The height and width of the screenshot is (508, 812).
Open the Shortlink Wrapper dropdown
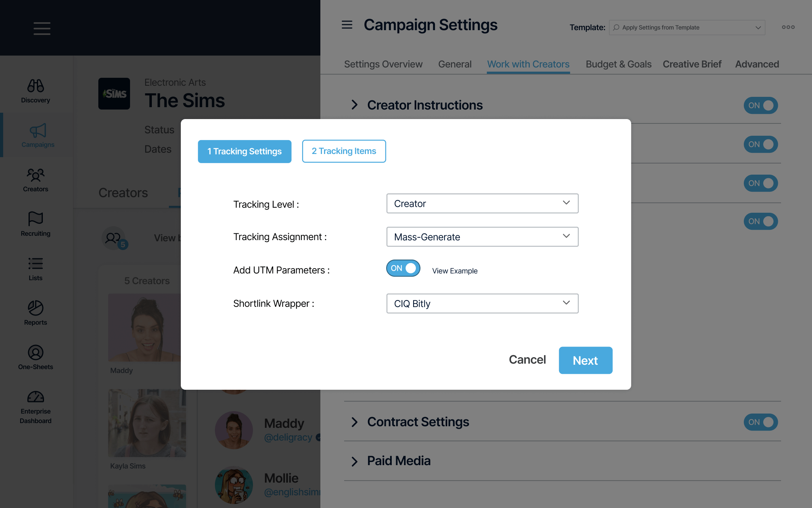pyautogui.click(x=482, y=304)
